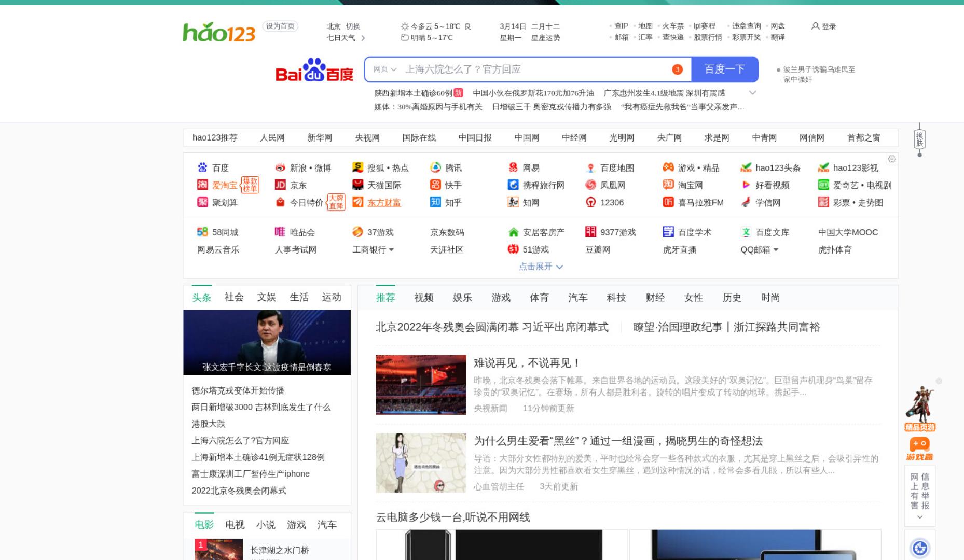
Task: Click the 新浪 eye icon
Action: (280, 167)
